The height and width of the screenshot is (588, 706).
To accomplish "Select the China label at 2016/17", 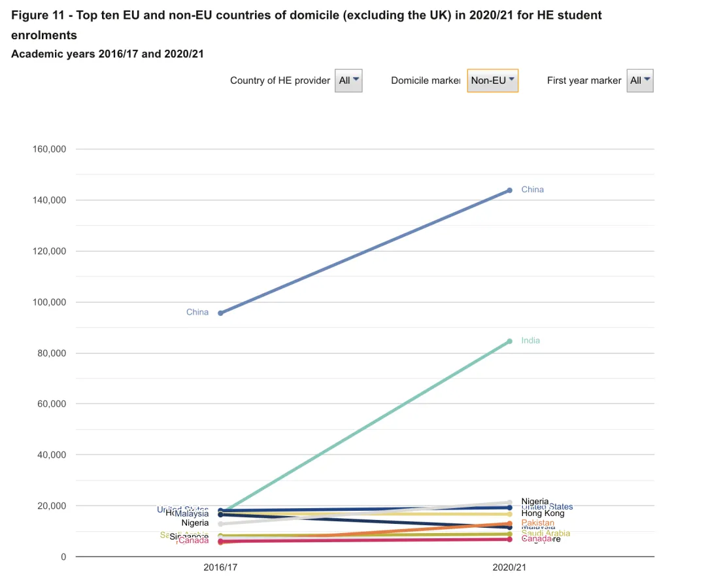I will pyautogui.click(x=197, y=313).
